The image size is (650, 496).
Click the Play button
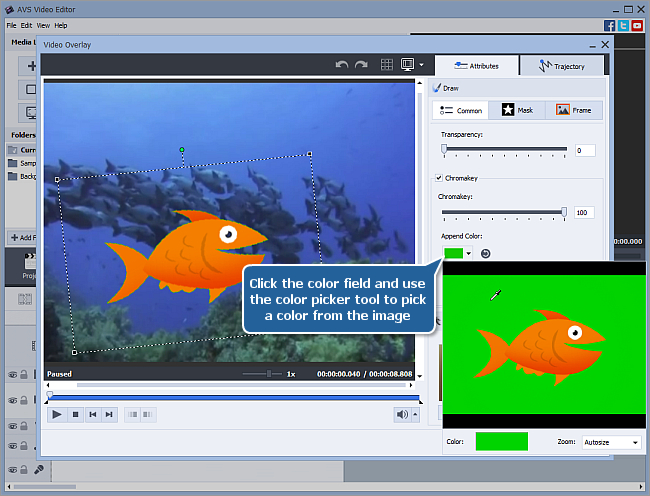pyautogui.click(x=57, y=414)
